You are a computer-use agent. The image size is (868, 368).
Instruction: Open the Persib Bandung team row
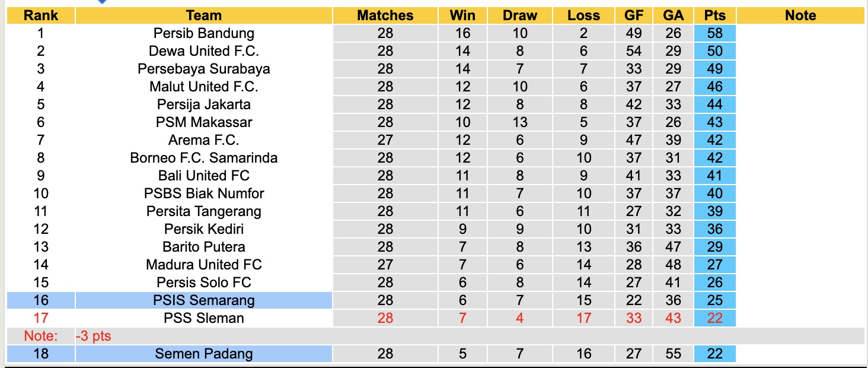coord(203,33)
